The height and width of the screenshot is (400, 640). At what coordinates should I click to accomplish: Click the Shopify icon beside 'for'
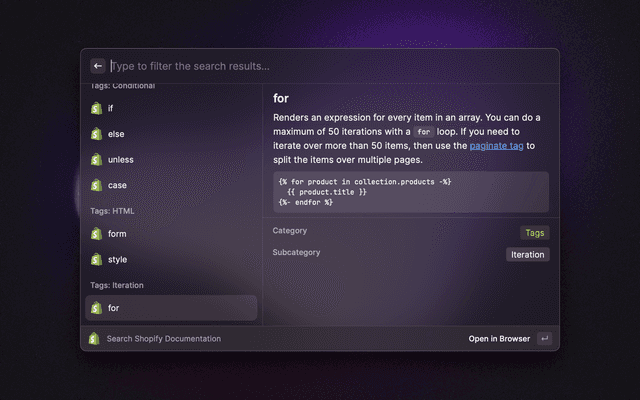point(97,308)
